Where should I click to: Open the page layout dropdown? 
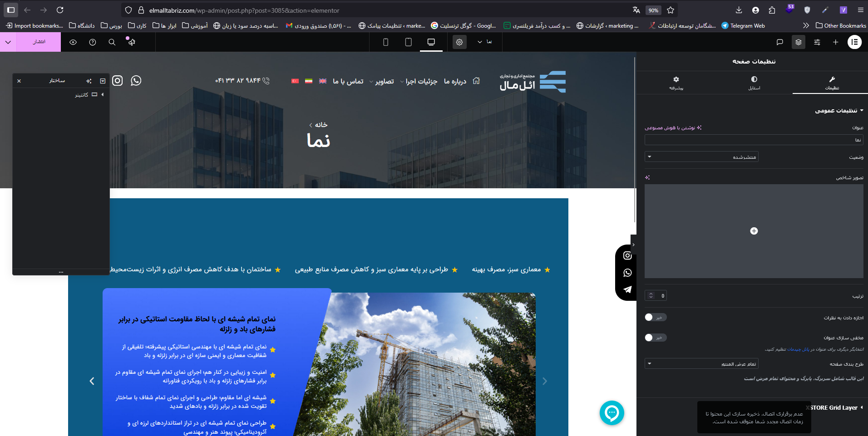(701, 364)
